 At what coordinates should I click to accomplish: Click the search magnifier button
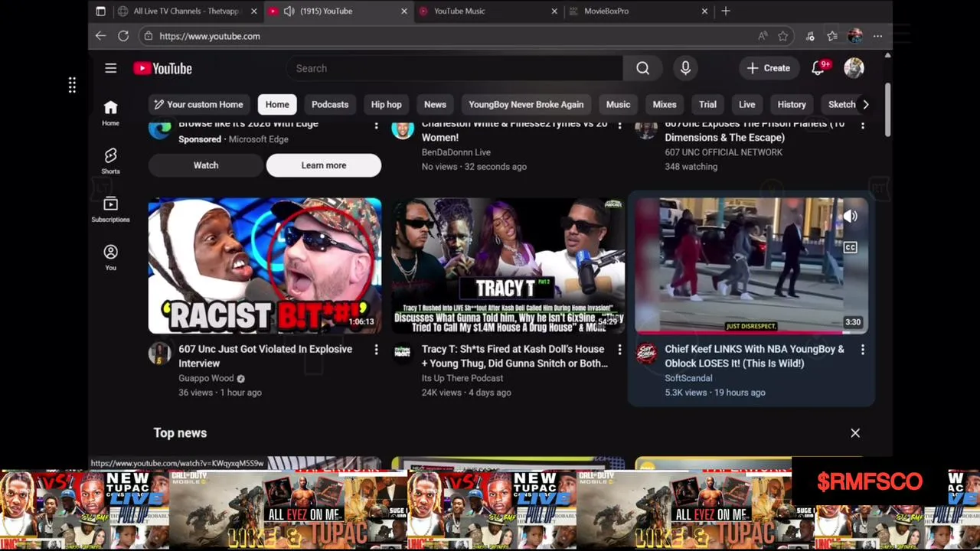(642, 68)
